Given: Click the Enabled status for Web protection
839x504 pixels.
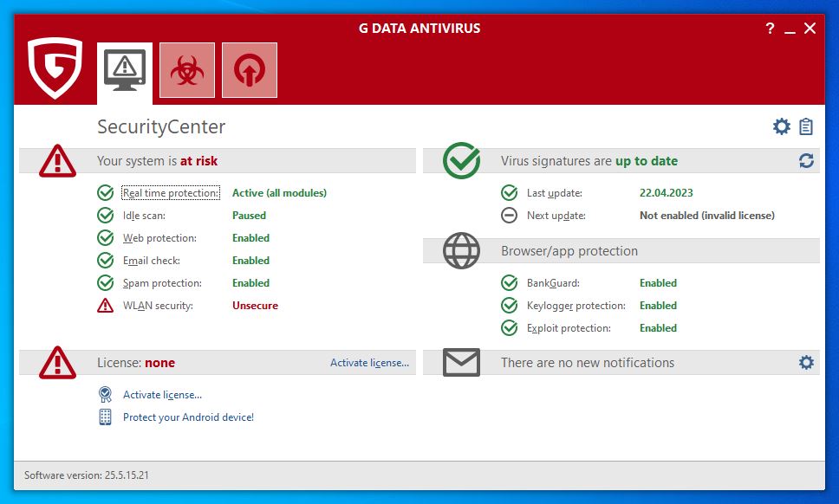Looking at the screenshot, I should point(250,238).
